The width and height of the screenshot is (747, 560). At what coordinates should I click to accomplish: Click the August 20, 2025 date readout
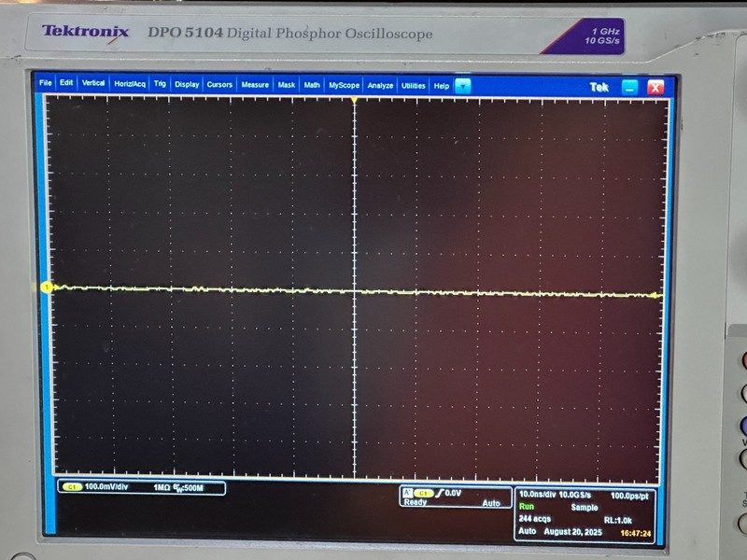[573, 532]
